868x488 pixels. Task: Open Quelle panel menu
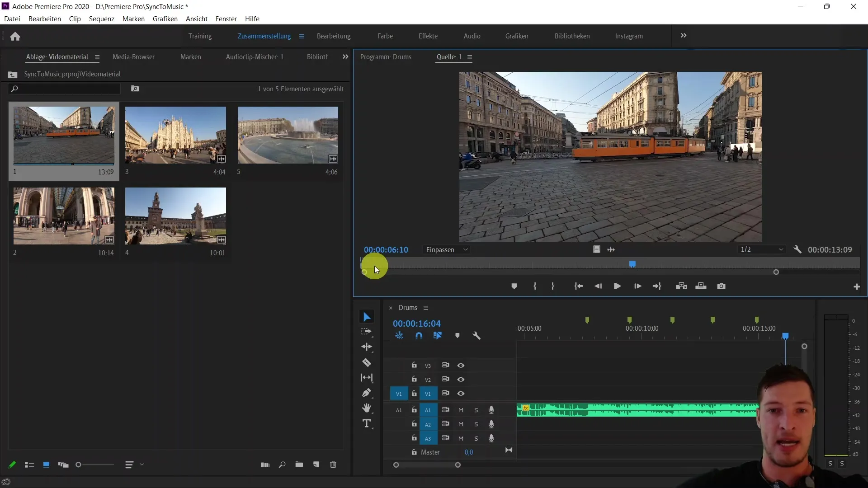[470, 57]
